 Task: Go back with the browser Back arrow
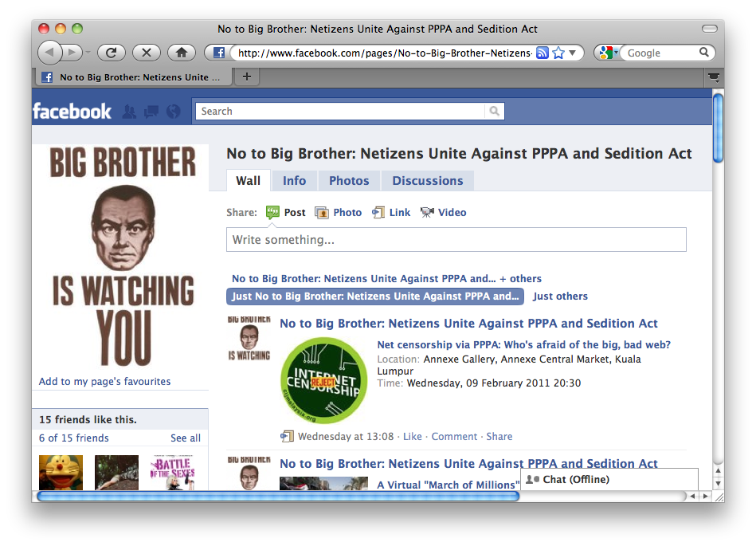point(49,52)
